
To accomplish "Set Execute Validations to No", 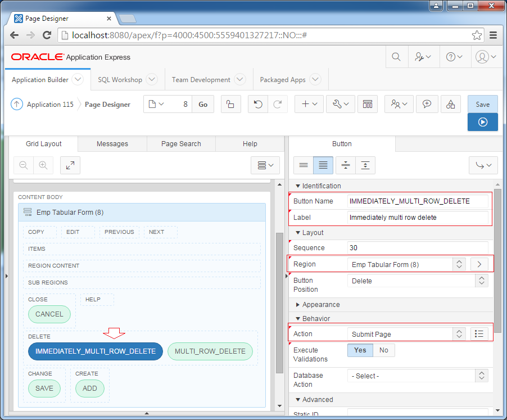I will coord(384,350).
